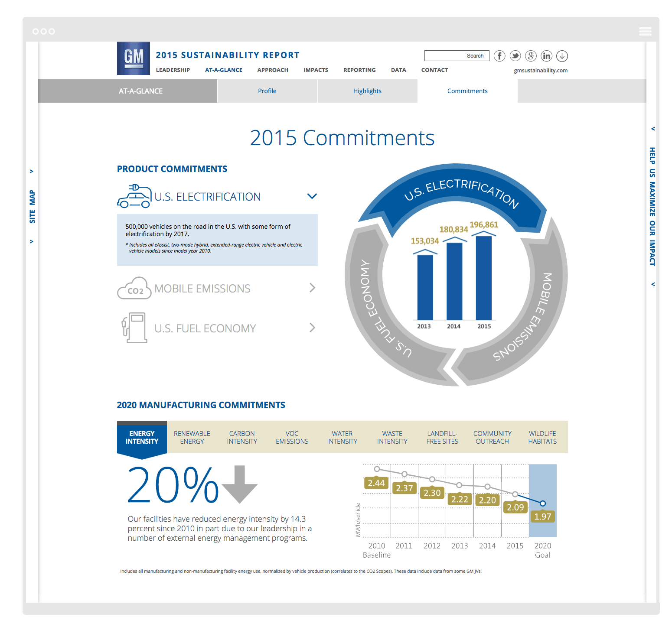The image size is (672, 643).
Task: Click the grey down arrow beside 20%
Action: (x=240, y=484)
